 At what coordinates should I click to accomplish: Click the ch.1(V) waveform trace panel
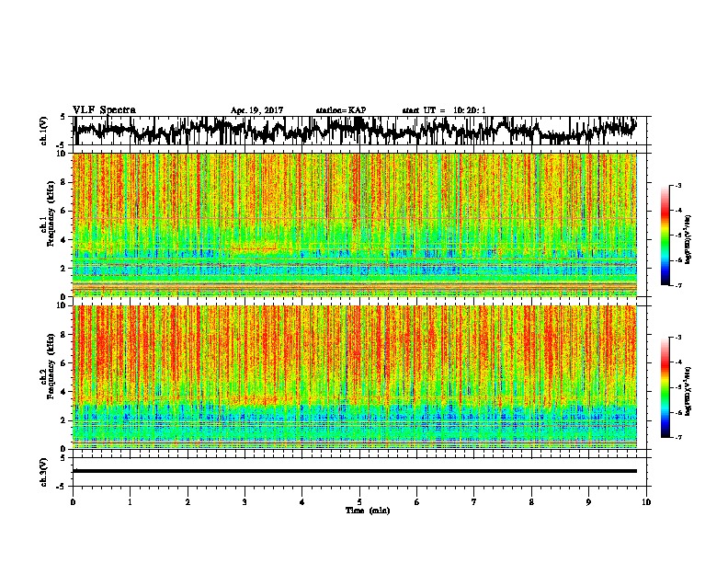(x=359, y=131)
